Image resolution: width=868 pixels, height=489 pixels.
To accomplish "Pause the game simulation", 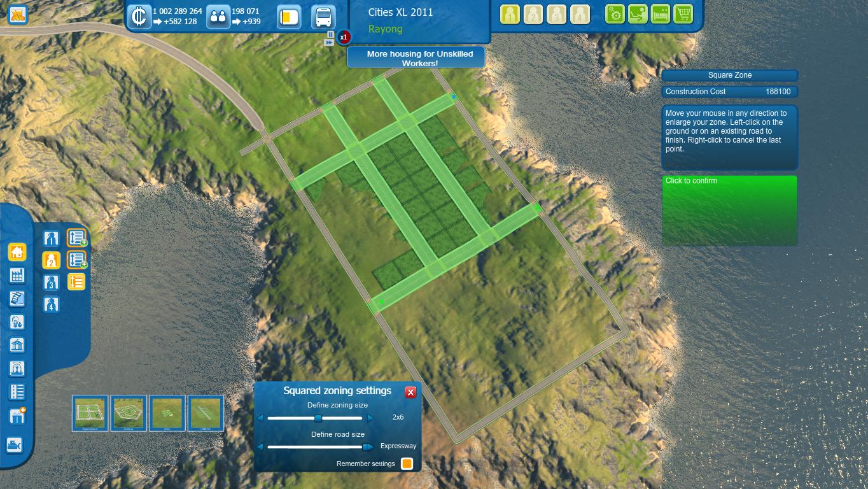I will coord(331,34).
